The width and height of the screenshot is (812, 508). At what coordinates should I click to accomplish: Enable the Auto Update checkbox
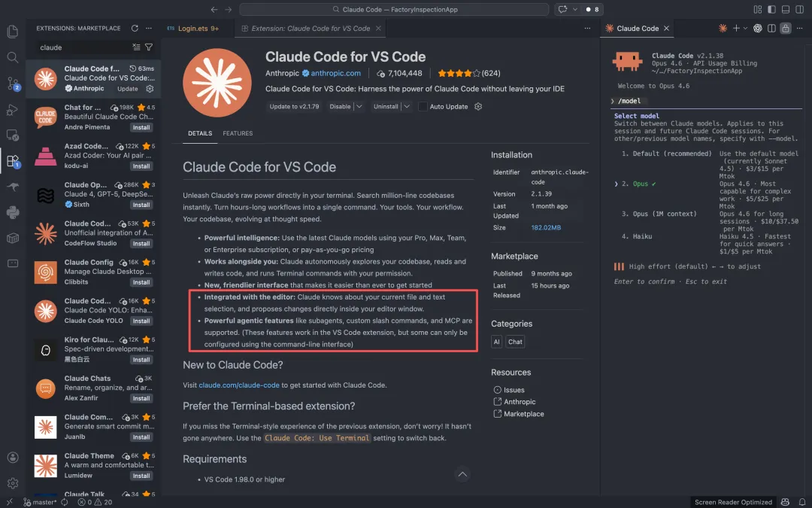point(423,107)
